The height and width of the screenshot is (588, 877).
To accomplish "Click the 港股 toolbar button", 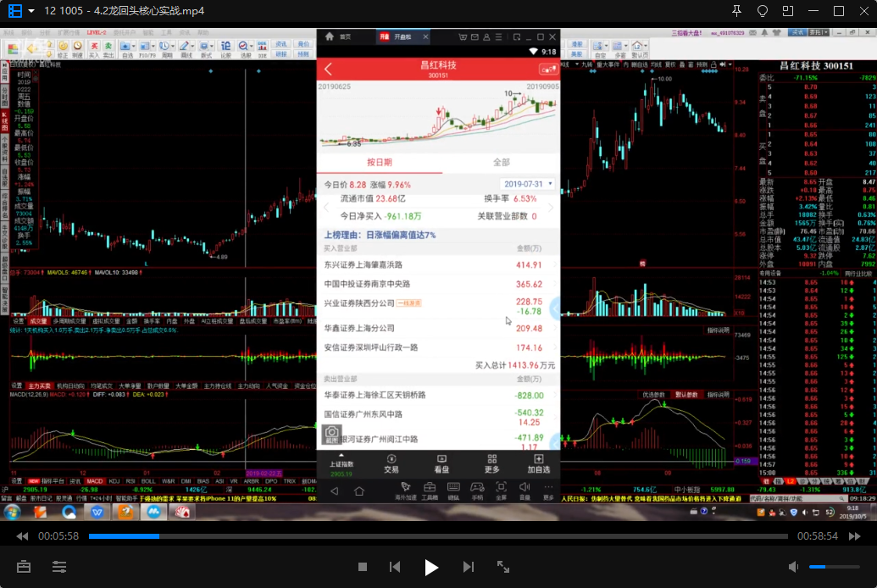I will [x=576, y=44].
